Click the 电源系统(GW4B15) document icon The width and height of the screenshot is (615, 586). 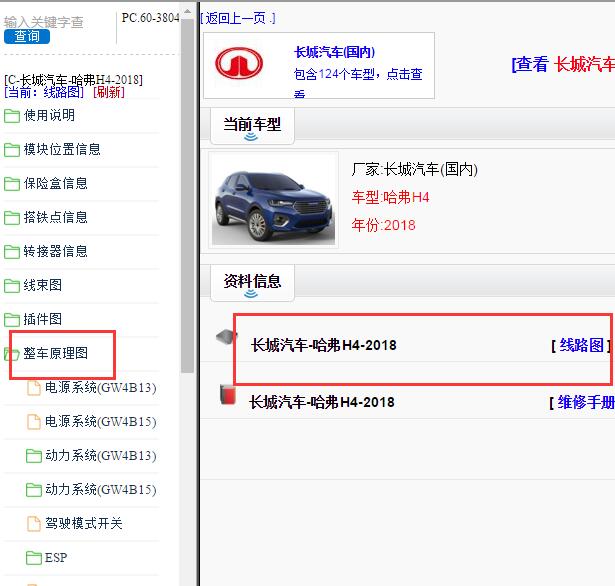pos(34,422)
